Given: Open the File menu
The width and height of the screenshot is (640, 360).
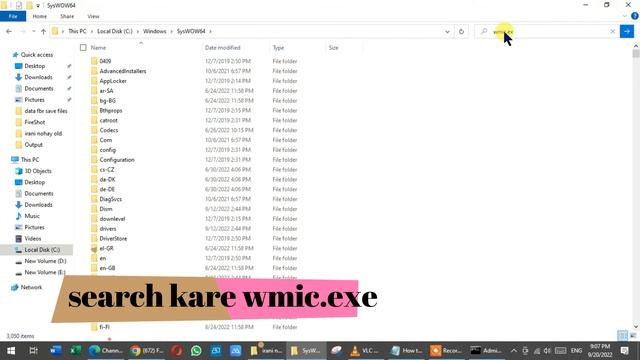Looking at the screenshot, I should click(x=13, y=16).
